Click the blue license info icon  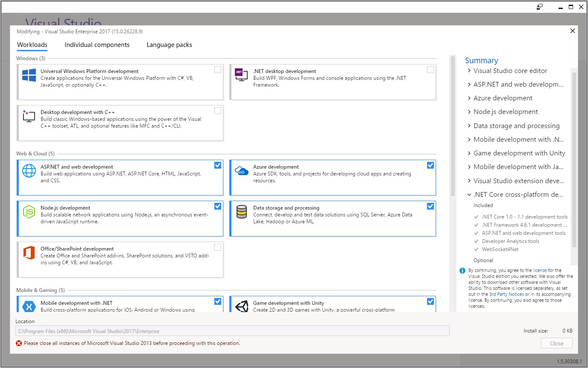[x=462, y=271]
